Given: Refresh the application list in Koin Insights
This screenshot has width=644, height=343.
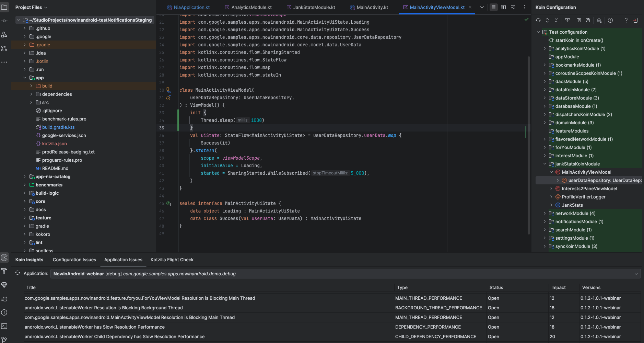Looking at the screenshot, I should tap(17, 273).
